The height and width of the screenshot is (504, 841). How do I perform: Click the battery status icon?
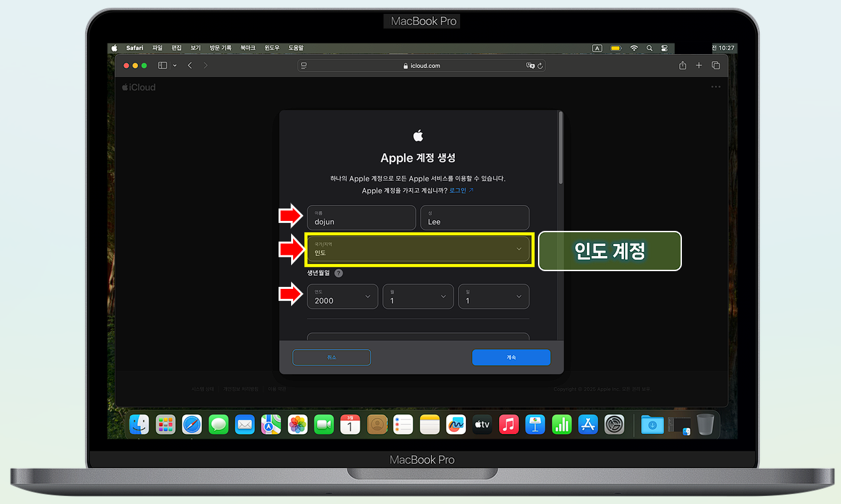click(x=616, y=48)
